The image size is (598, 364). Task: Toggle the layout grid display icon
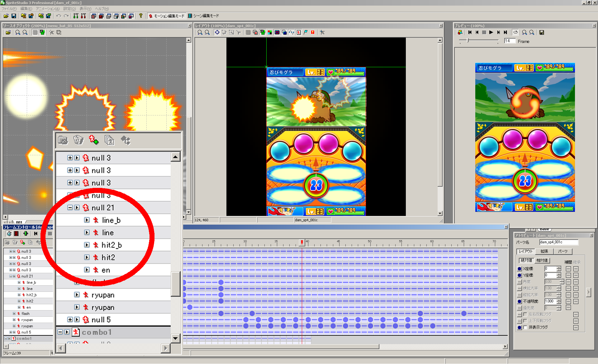tap(248, 32)
